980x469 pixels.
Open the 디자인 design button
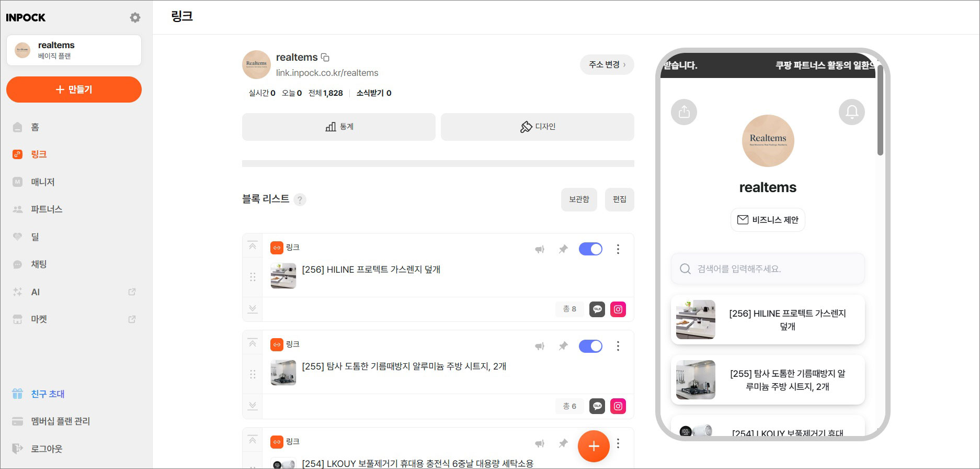coord(538,127)
